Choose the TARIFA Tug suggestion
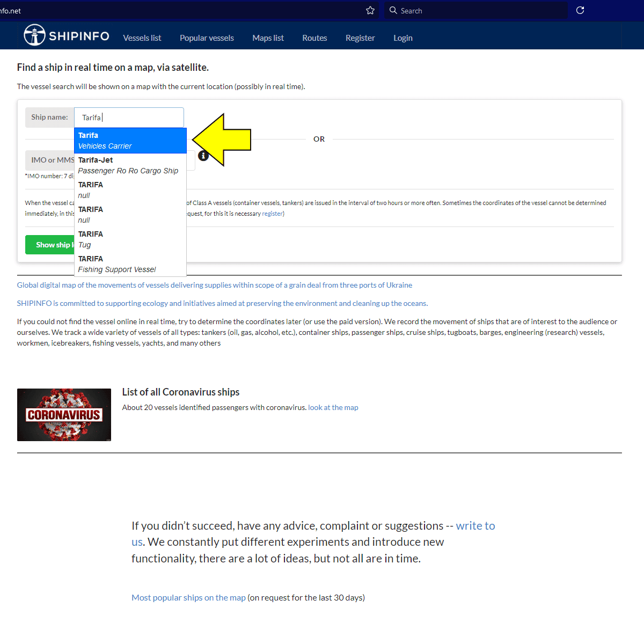 [x=130, y=239]
